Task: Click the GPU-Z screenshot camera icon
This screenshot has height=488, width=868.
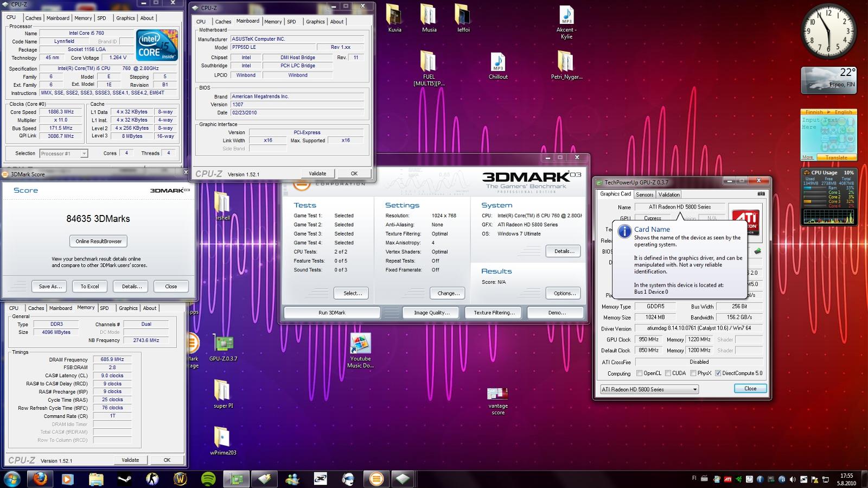Action: pos(761,194)
